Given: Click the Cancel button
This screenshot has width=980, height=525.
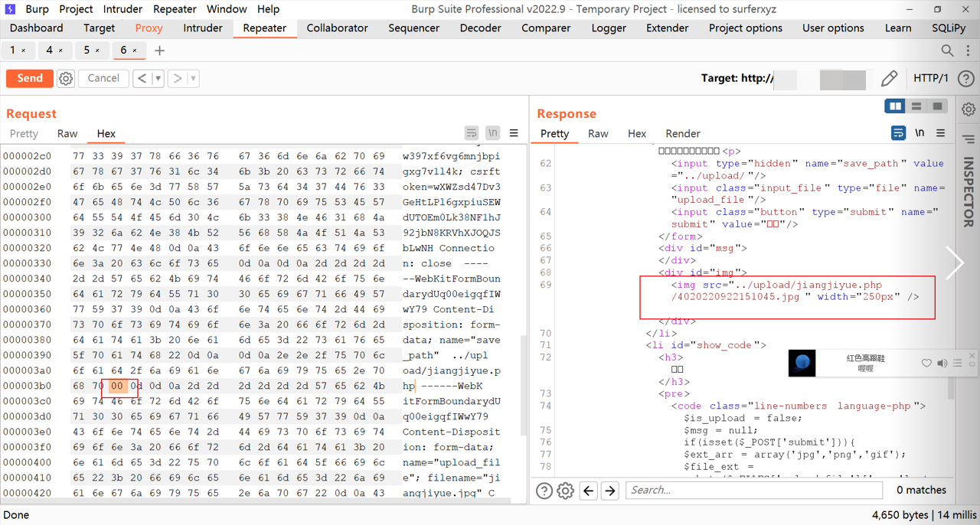Looking at the screenshot, I should 103,78.
